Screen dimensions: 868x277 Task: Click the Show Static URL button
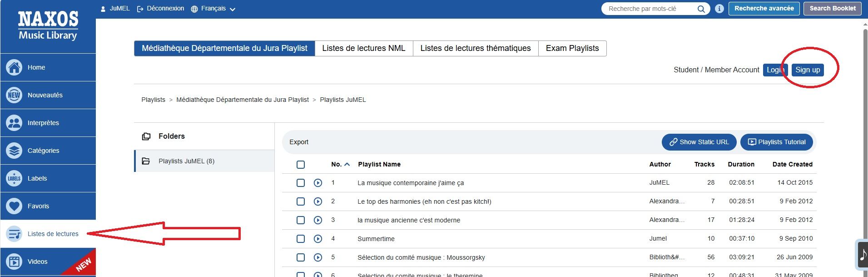coord(699,142)
